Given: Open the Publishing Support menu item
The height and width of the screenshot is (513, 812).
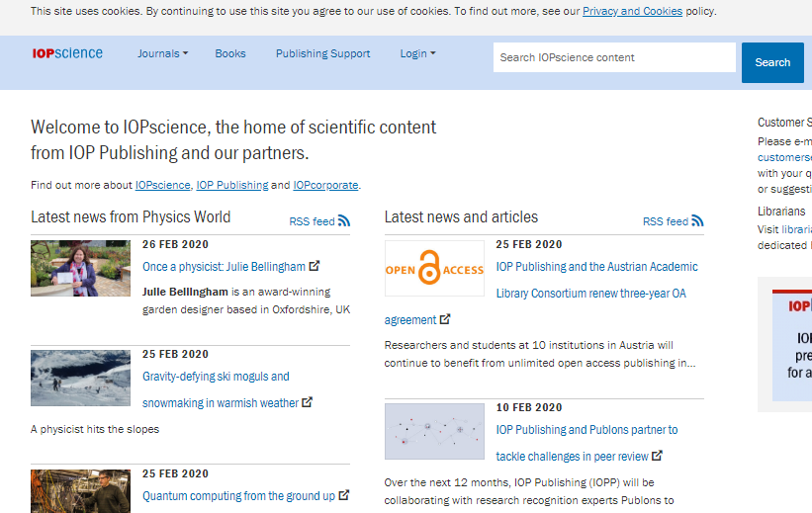Looking at the screenshot, I should pos(323,53).
